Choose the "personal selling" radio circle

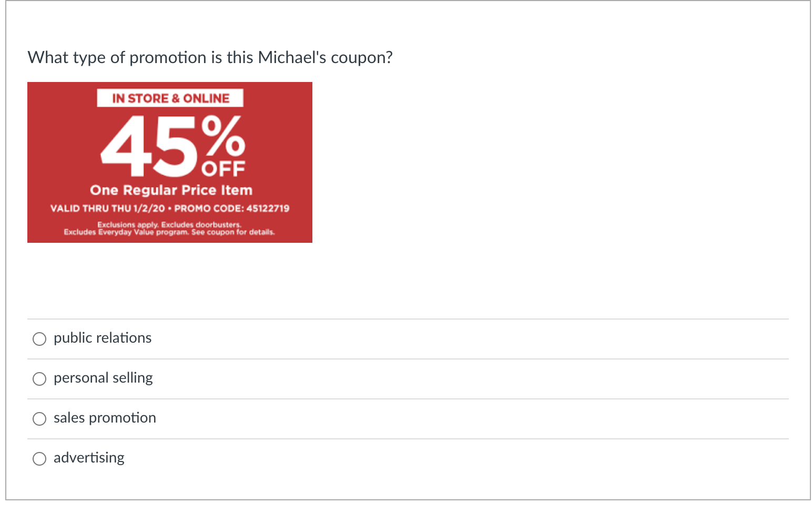(x=39, y=379)
